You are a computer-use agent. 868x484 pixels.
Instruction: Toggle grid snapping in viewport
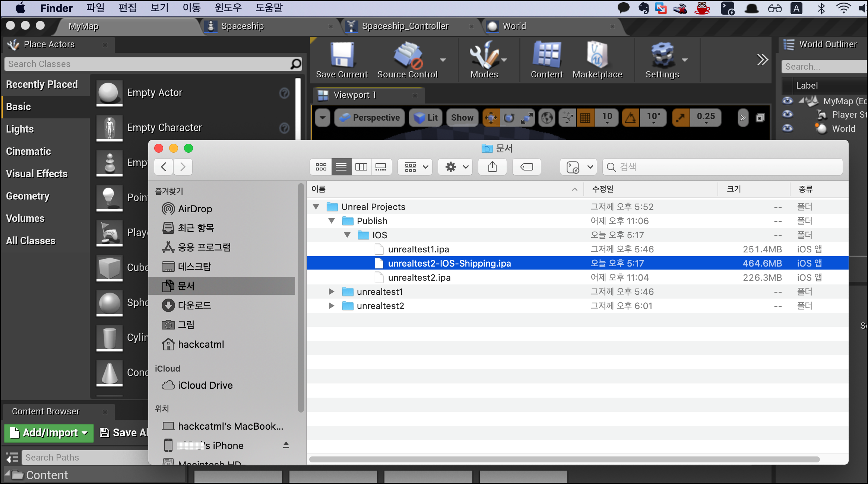[585, 118]
